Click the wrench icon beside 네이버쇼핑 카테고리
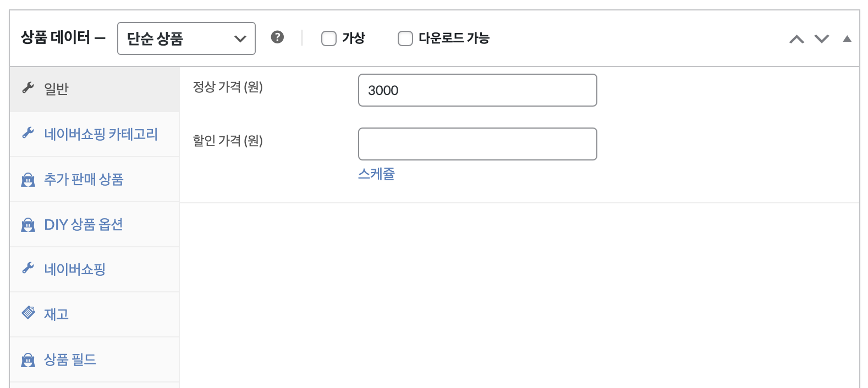868x388 pixels. pos(28,133)
